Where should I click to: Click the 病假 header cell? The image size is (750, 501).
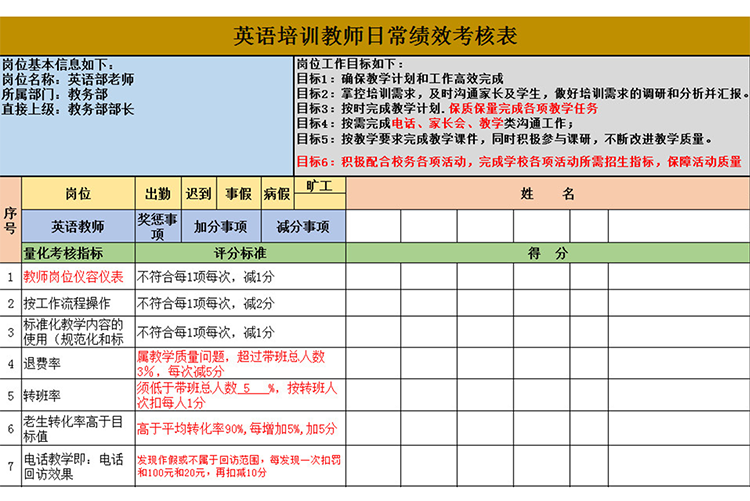(x=277, y=194)
